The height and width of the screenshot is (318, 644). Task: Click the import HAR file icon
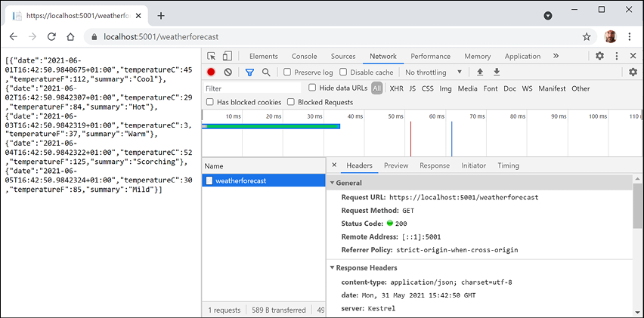(479, 73)
